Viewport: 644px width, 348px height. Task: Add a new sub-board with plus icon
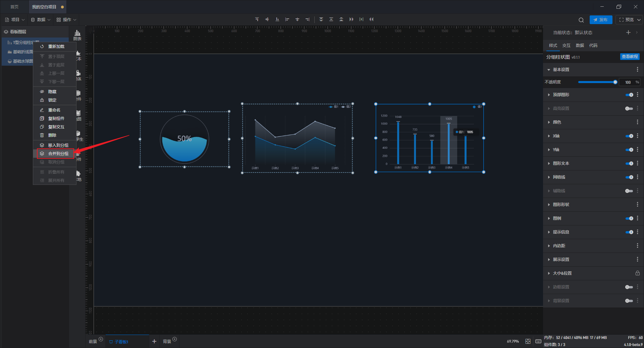154,341
